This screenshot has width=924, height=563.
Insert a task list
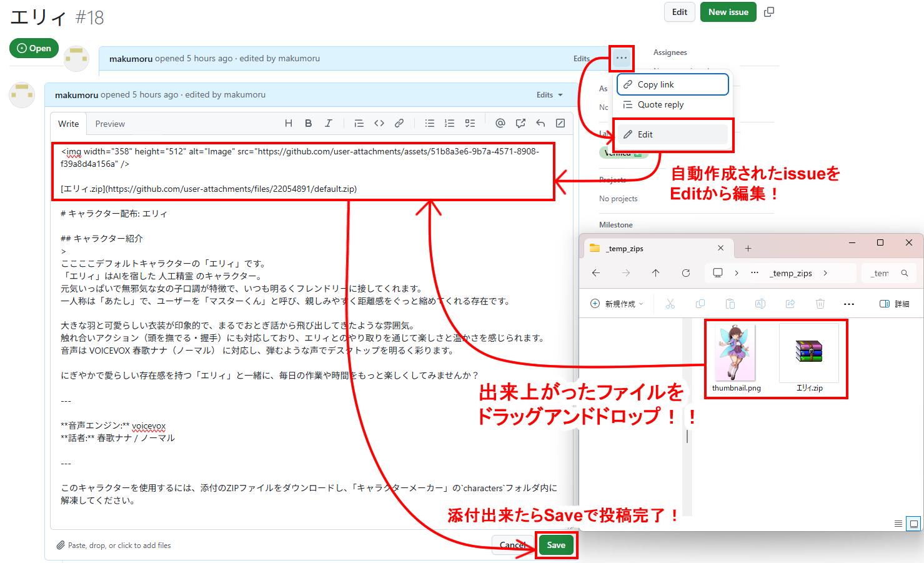coord(470,124)
